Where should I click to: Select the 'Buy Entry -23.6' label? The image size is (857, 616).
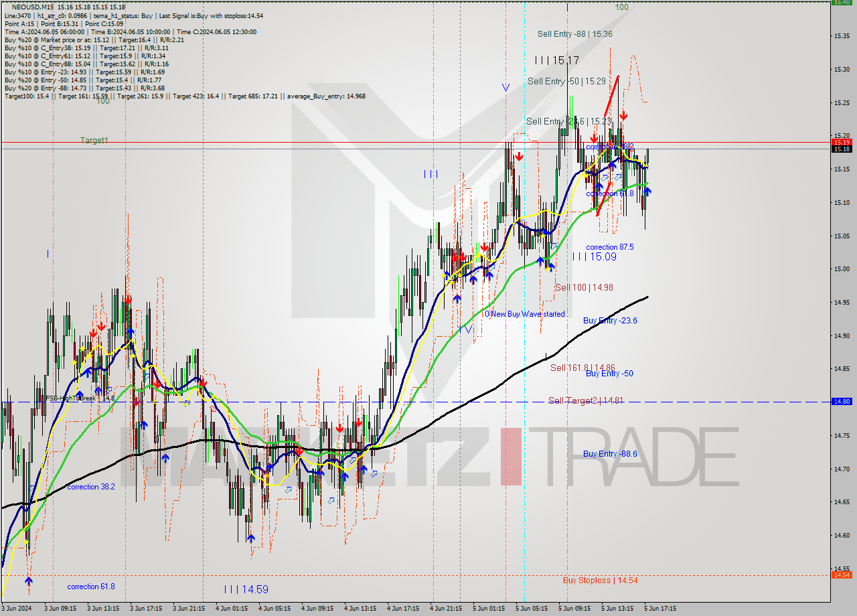(x=610, y=321)
